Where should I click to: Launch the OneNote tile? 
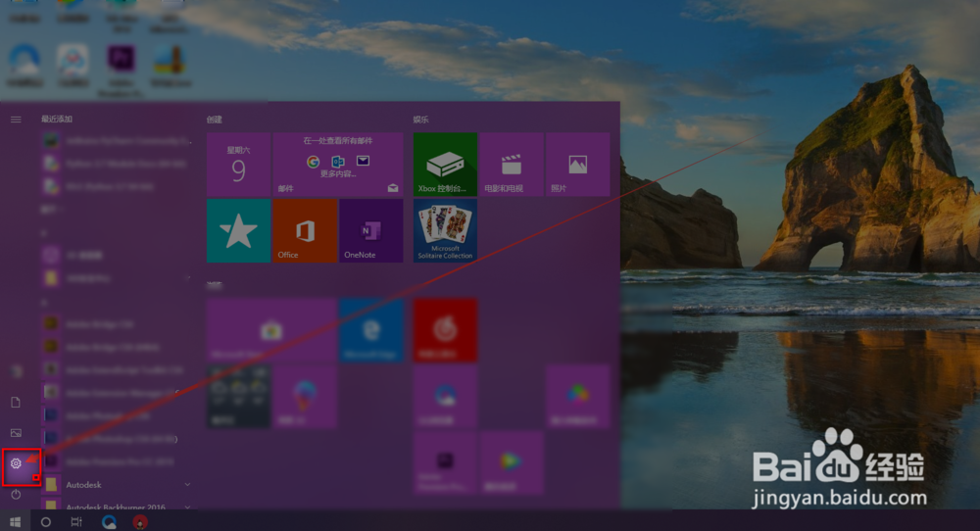371,230
